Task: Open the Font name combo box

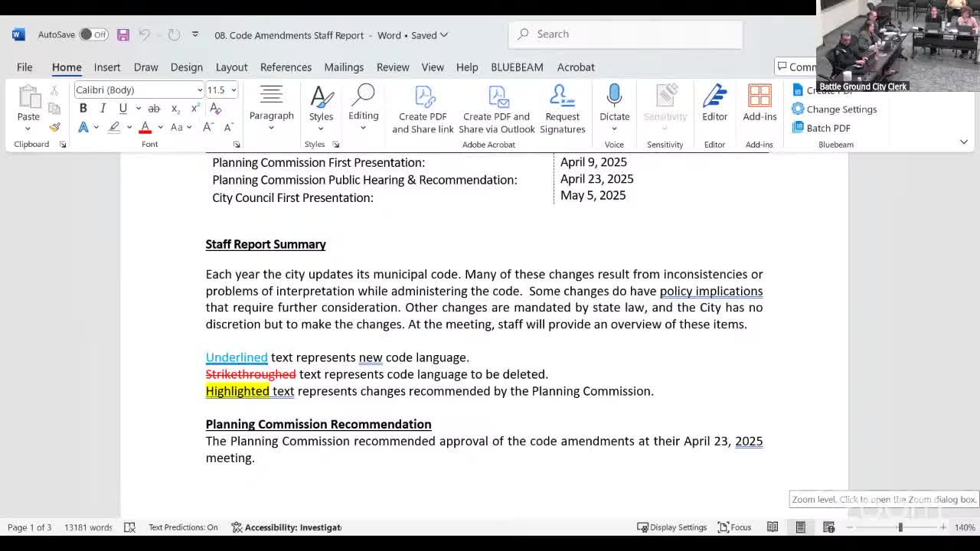Action: (x=139, y=90)
